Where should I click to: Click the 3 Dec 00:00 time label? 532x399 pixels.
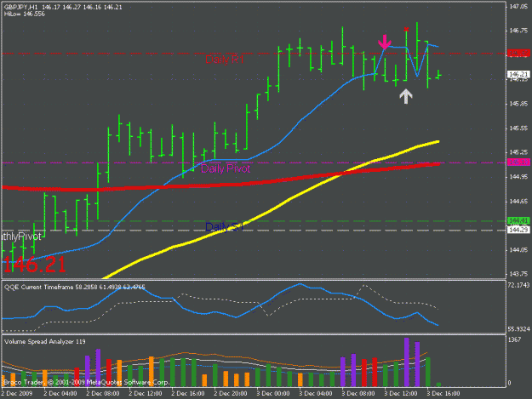point(272,394)
